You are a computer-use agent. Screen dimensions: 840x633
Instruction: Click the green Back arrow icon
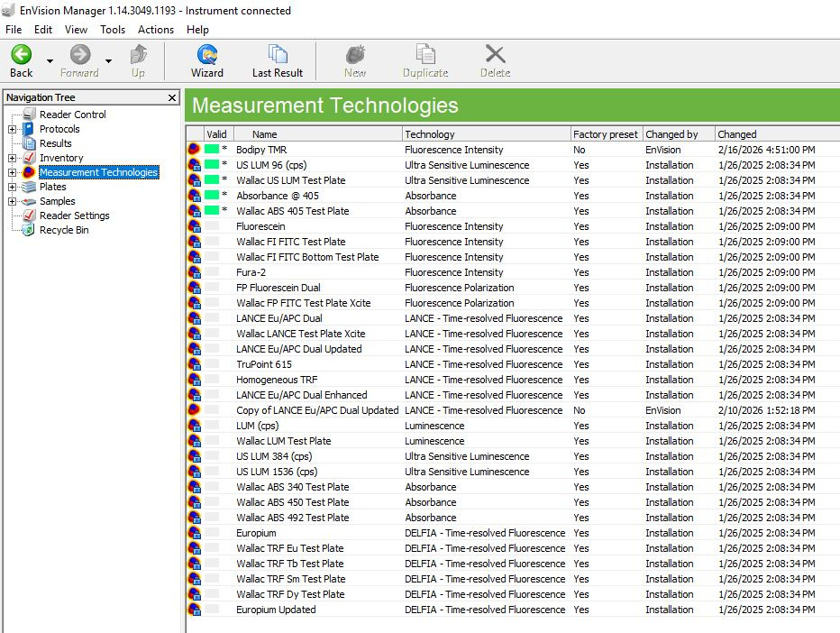[21, 55]
